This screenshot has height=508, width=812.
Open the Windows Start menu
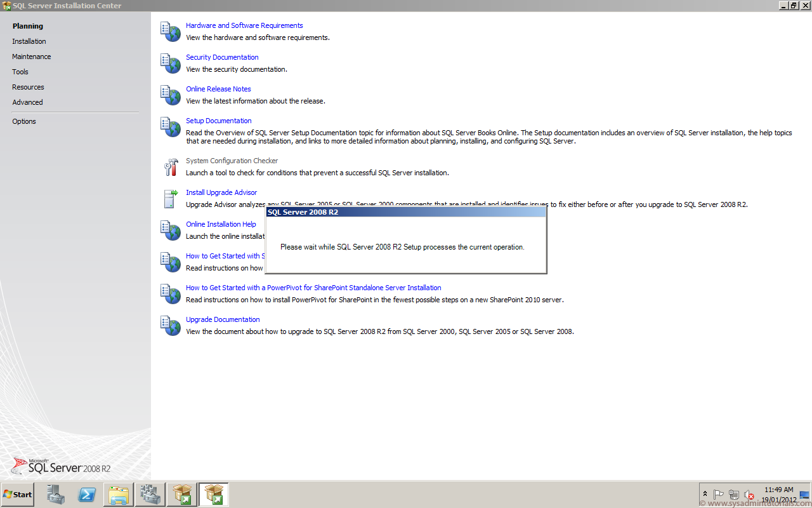[x=18, y=495]
